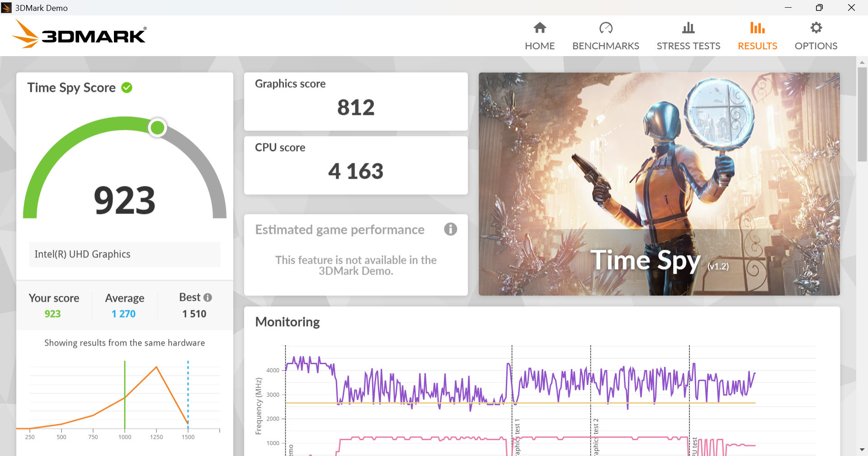This screenshot has width=868, height=456.
Task: Click the info icon beside Estimated game performance
Action: [x=450, y=229]
